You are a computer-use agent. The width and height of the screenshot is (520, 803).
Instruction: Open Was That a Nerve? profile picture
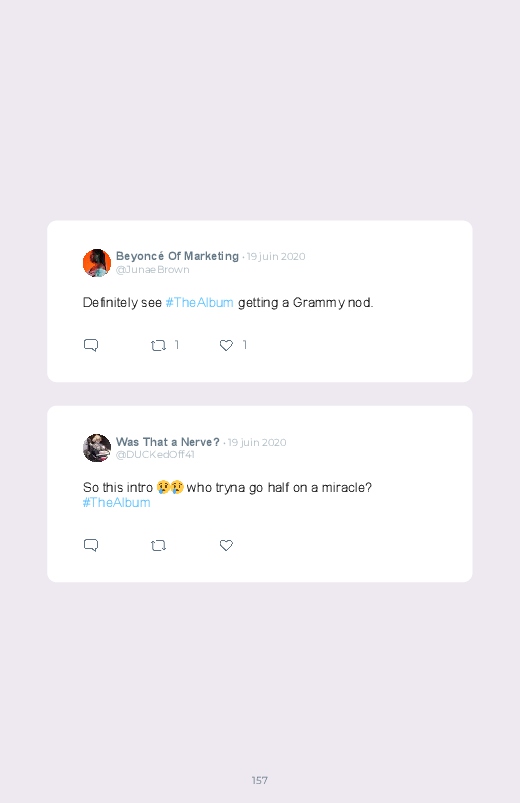[97, 448]
